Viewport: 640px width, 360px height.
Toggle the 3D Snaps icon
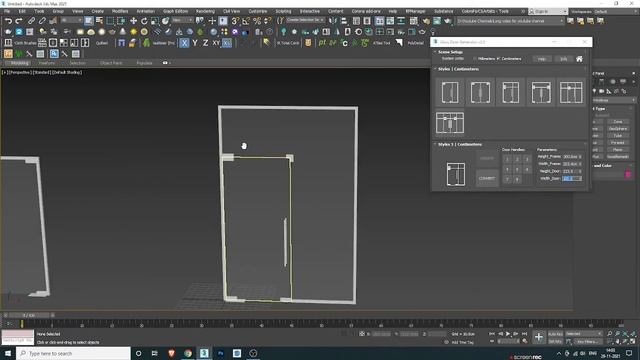pos(235,20)
